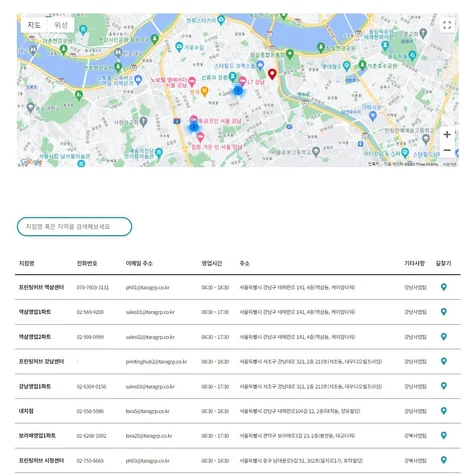Open directions for 프린팅허브 강남센터

[x=443, y=361]
